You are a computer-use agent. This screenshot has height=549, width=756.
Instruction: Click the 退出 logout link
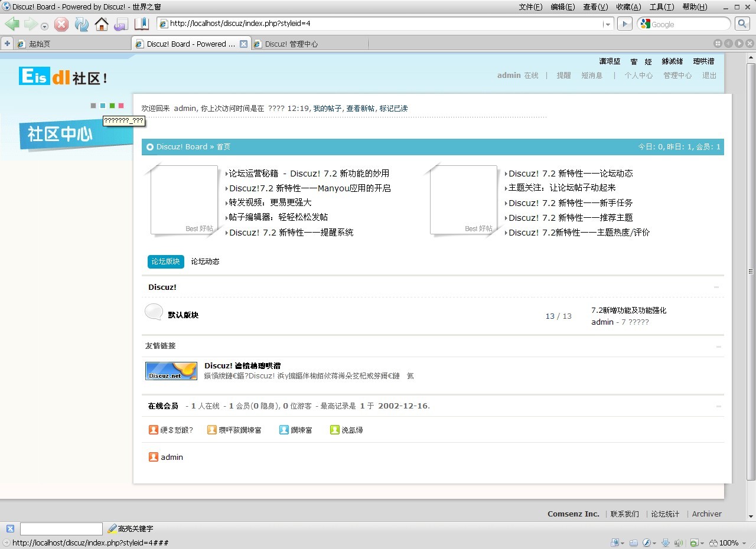click(x=709, y=76)
